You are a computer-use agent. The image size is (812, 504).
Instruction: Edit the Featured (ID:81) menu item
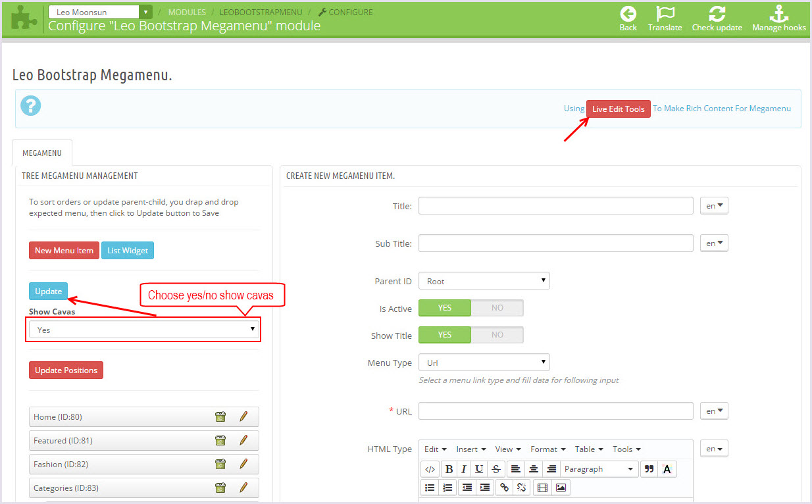[x=243, y=440]
